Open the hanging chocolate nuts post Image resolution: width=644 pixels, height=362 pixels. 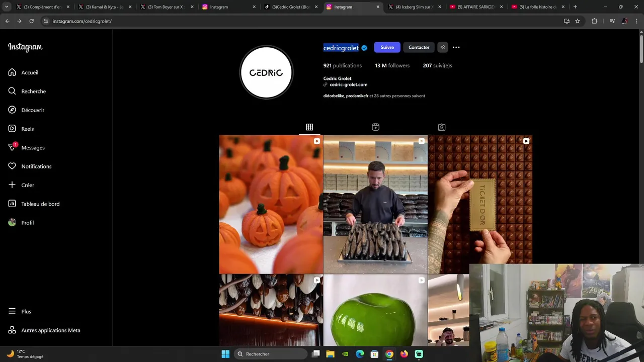(271, 310)
